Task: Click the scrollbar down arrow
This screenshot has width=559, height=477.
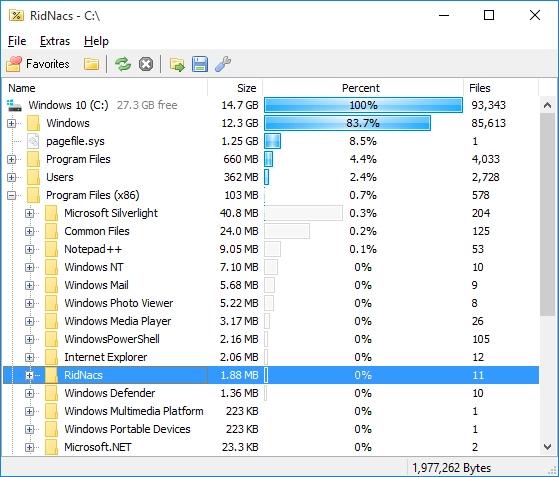Action: click(548, 446)
